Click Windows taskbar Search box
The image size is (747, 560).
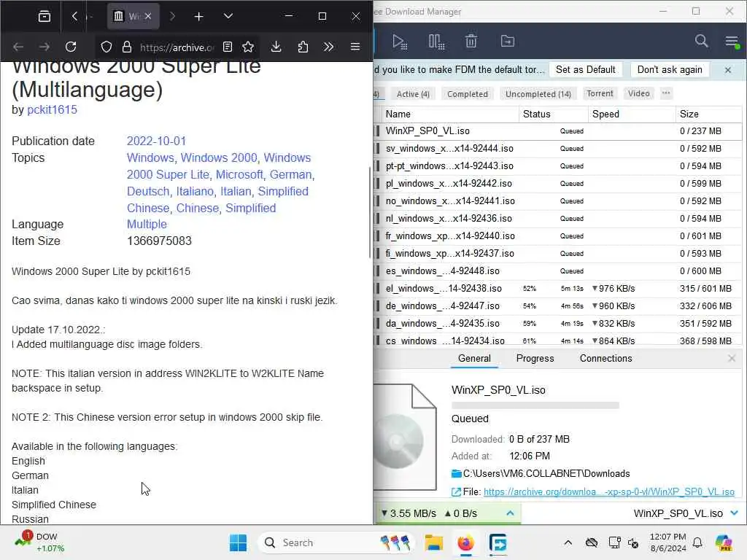[x=336, y=542]
